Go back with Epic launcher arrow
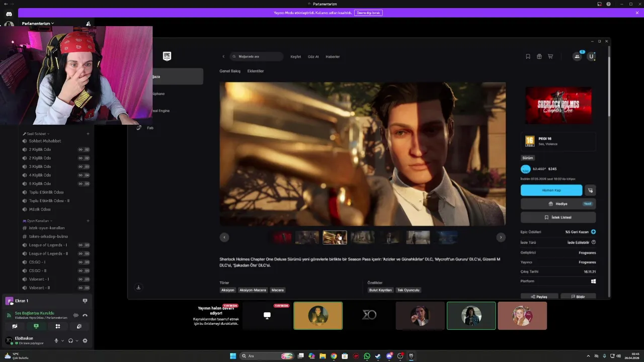The height and width of the screenshot is (362, 644). click(223, 56)
